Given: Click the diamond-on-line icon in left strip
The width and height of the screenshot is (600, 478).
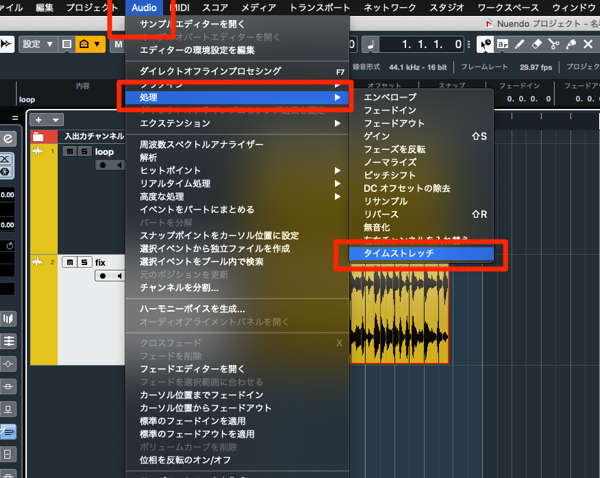Looking at the screenshot, I should (8, 364).
